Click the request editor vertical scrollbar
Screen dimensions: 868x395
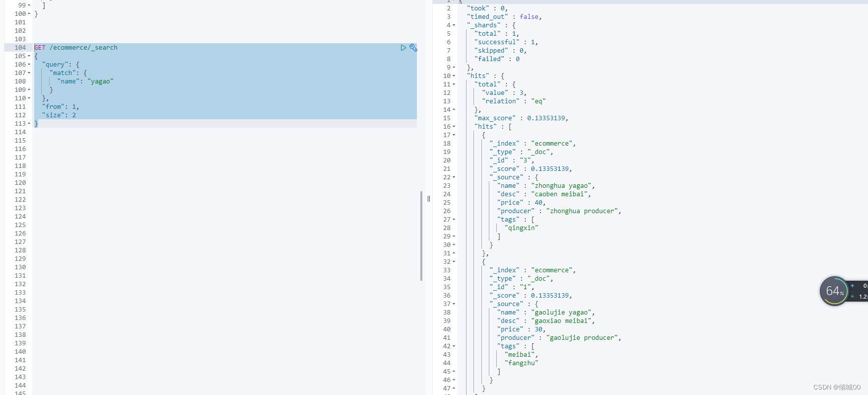click(421, 236)
